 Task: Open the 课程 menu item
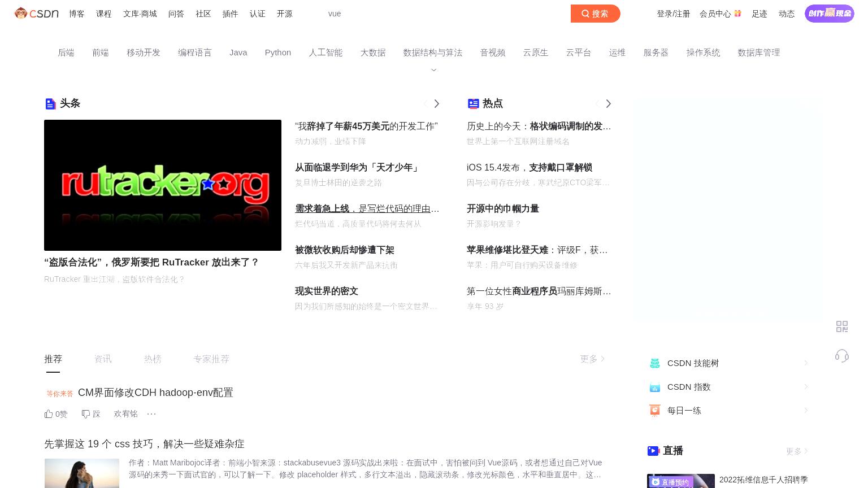[x=104, y=14]
